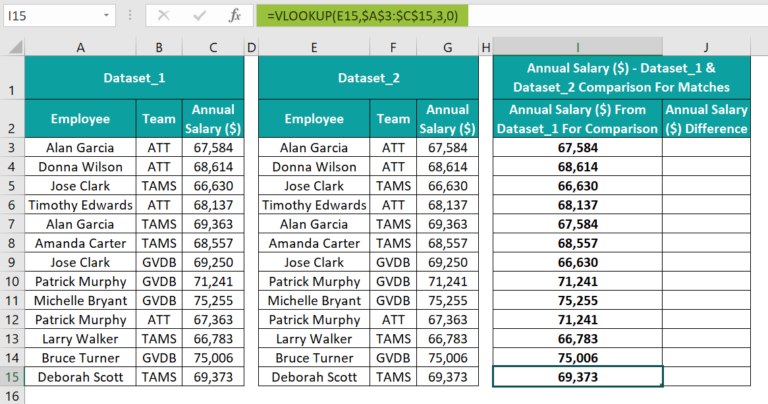Select column H header
Screen dimensions: 768x404
486,48
